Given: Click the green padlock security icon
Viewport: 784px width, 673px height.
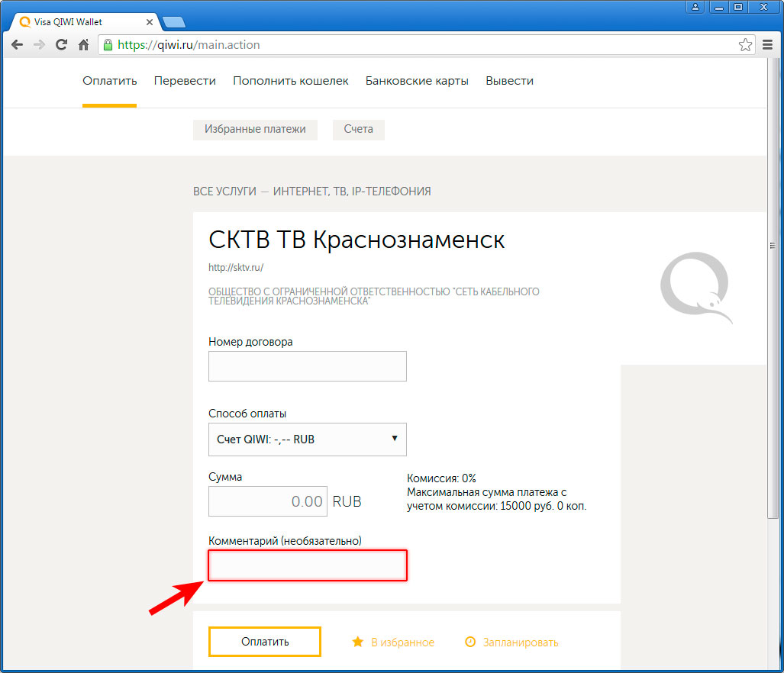Looking at the screenshot, I should click(x=108, y=45).
